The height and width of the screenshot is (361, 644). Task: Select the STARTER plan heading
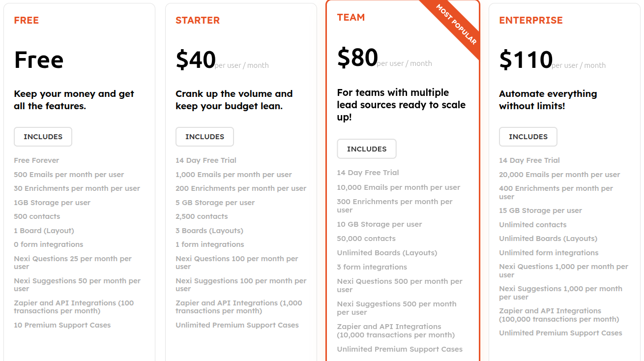point(198,20)
